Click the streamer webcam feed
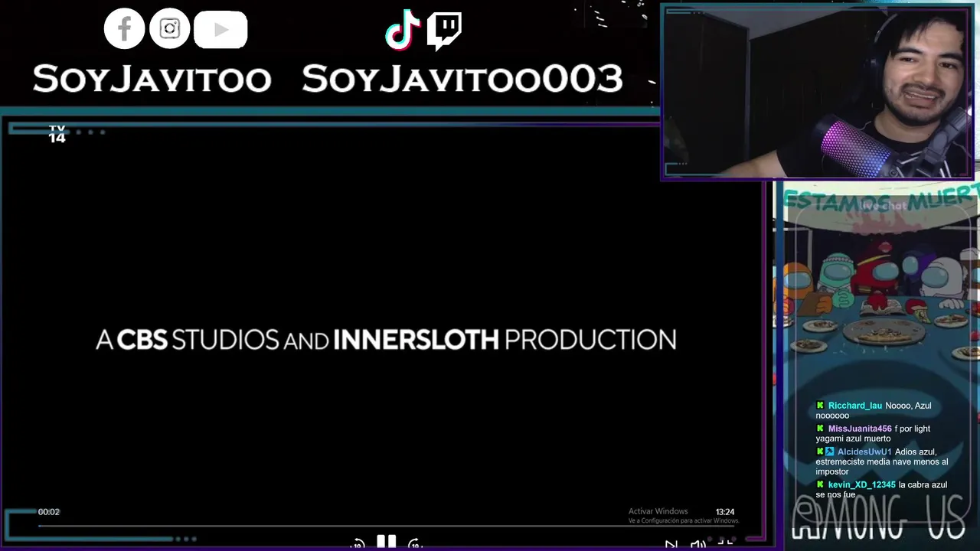Screen dimensions: 980x551 click(x=818, y=92)
